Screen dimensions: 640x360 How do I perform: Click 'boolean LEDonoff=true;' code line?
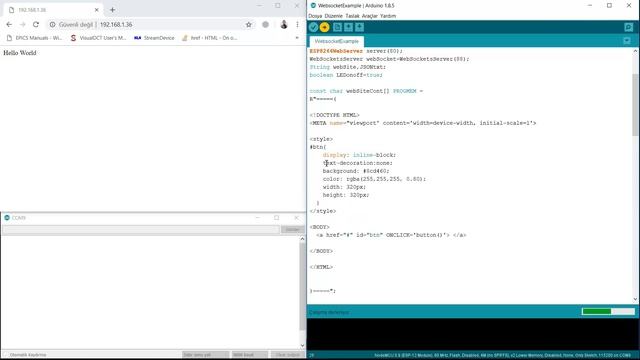[346, 75]
